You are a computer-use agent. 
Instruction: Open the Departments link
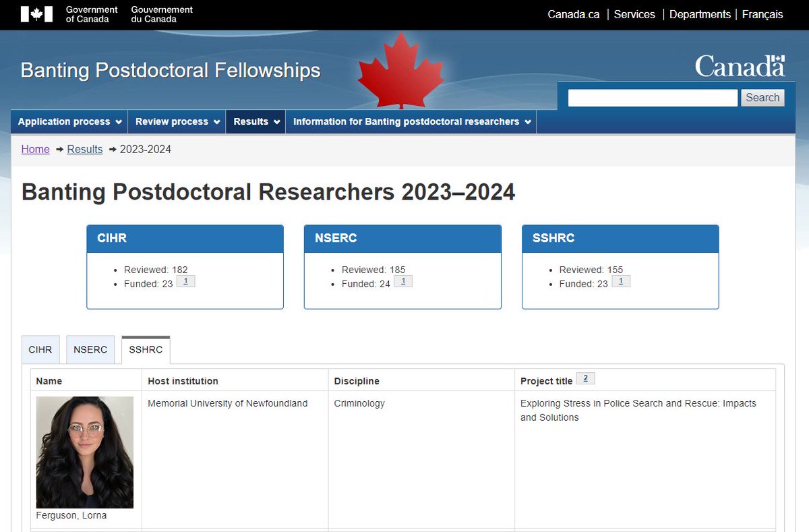point(700,14)
